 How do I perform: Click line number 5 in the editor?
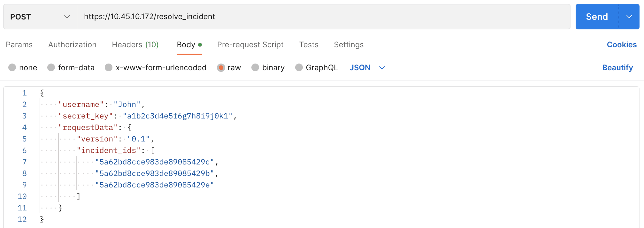(x=24, y=139)
